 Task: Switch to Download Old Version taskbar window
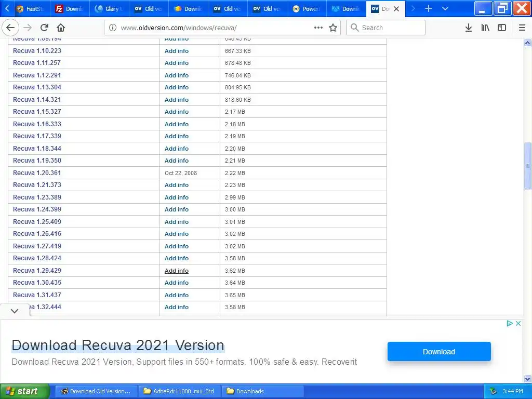96,391
